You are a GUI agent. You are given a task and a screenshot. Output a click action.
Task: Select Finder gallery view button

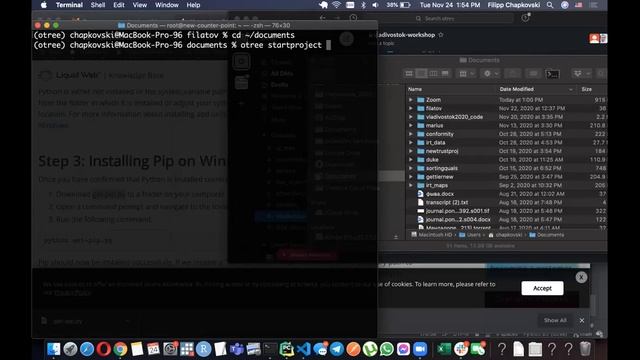[445, 73]
